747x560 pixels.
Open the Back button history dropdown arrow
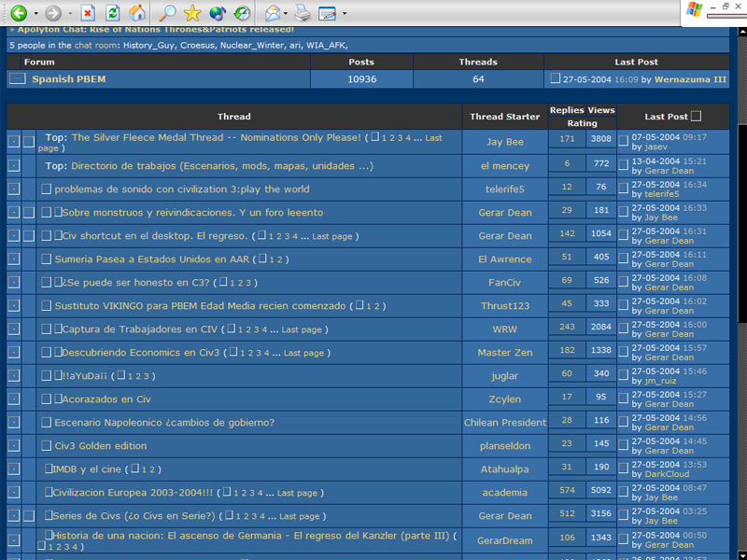[35, 13]
